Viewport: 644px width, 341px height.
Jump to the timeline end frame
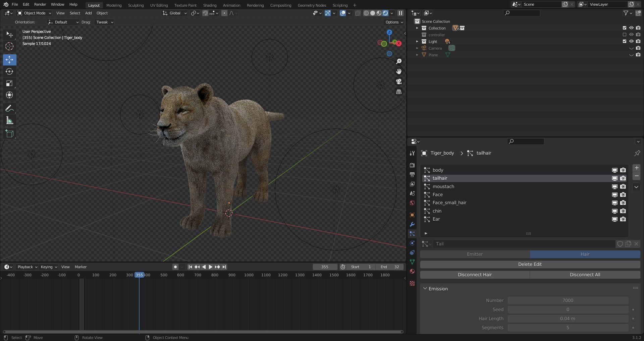point(224,267)
